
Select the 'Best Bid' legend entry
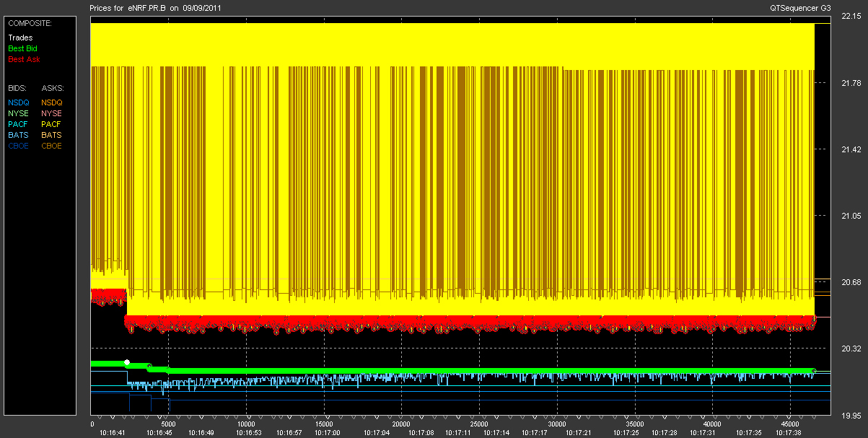(x=22, y=48)
